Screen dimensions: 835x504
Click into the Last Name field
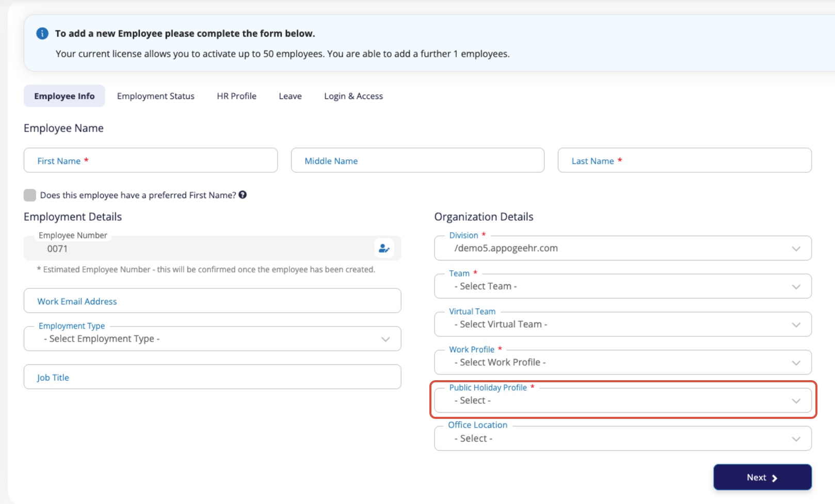(x=684, y=160)
